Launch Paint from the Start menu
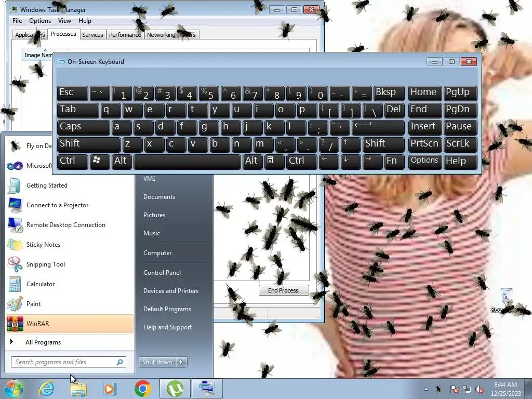 (x=70, y=303)
